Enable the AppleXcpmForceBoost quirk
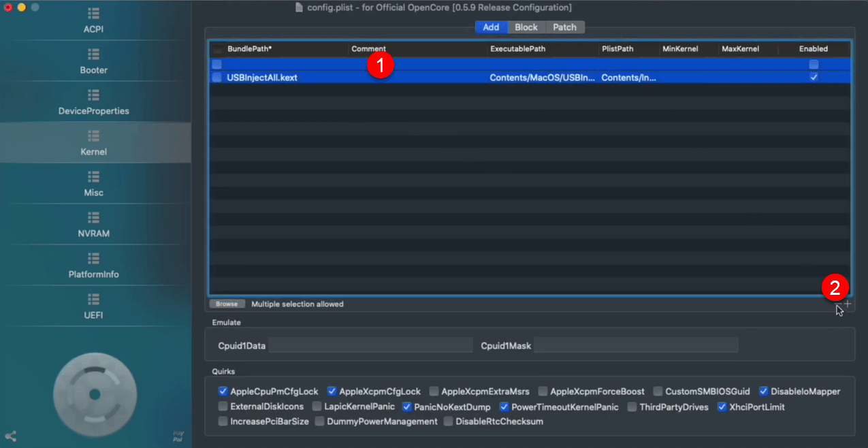 click(543, 391)
